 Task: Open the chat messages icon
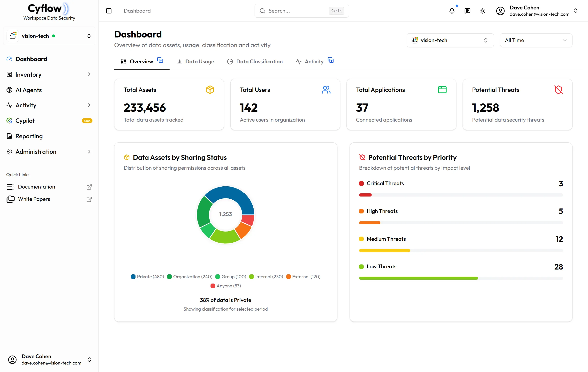[x=467, y=11]
